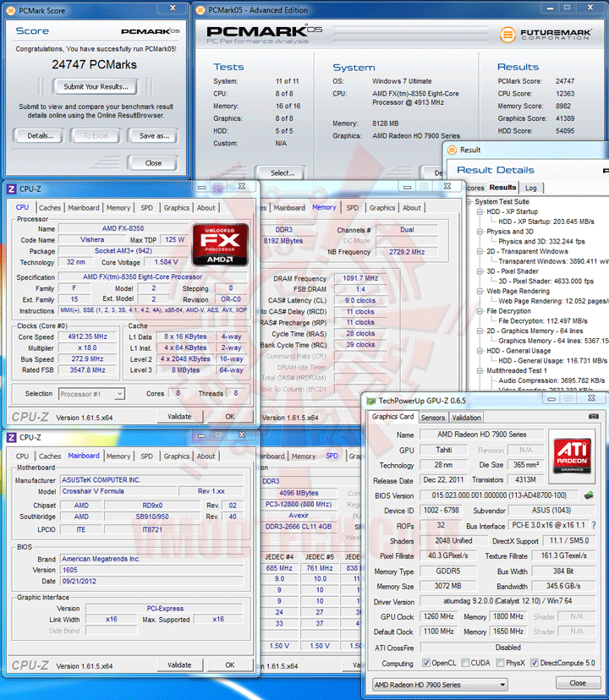Open Graphics tab in CPU-Z Memory window
Viewport: 609px width, 700px height.
(382, 208)
